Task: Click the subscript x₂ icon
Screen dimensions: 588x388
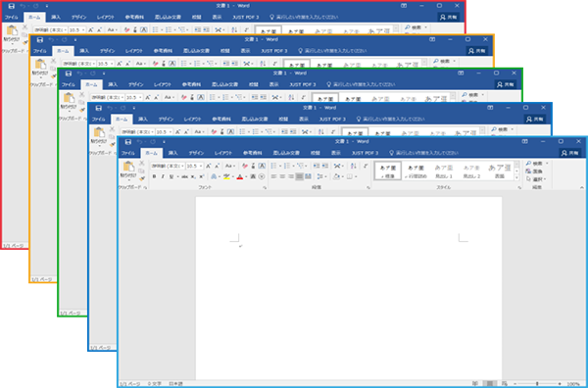Action: [x=193, y=176]
